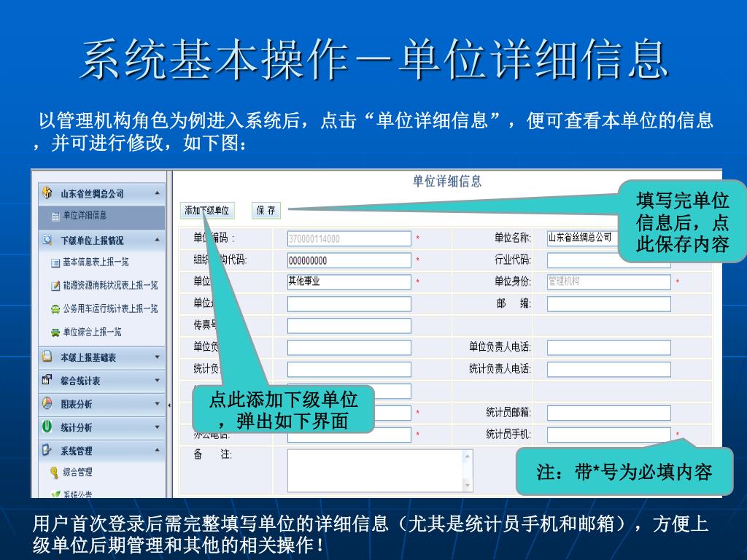The image size is (747, 560).
Task: Click the 图表分析 pie chart icon
Action: (x=47, y=402)
